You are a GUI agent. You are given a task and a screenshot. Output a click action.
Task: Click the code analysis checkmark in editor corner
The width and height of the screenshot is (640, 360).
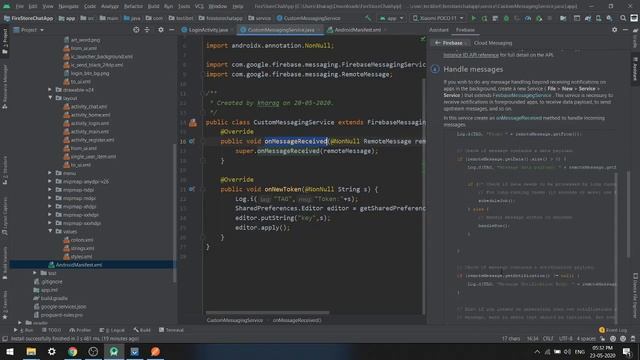click(422, 39)
